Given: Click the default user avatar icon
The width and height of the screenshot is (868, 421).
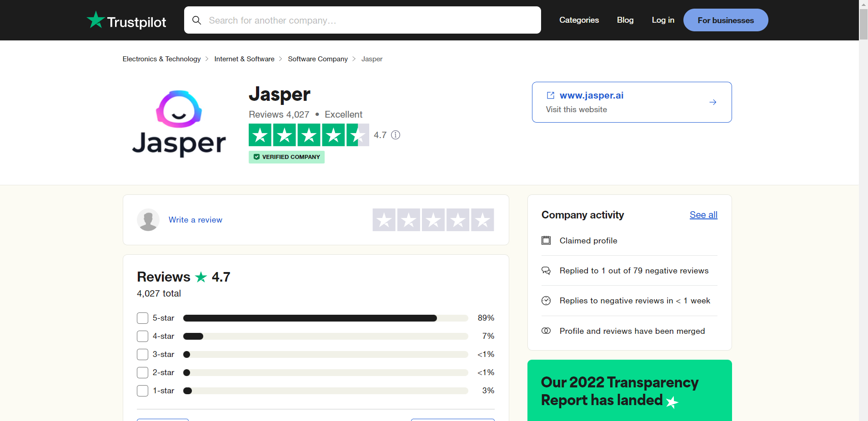Looking at the screenshot, I should click(148, 220).
